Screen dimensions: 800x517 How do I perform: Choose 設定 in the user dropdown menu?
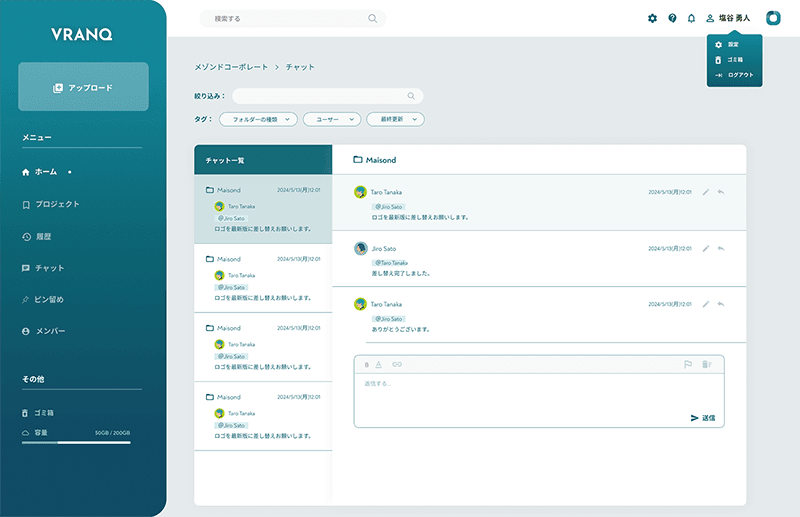tap(733, 45)
